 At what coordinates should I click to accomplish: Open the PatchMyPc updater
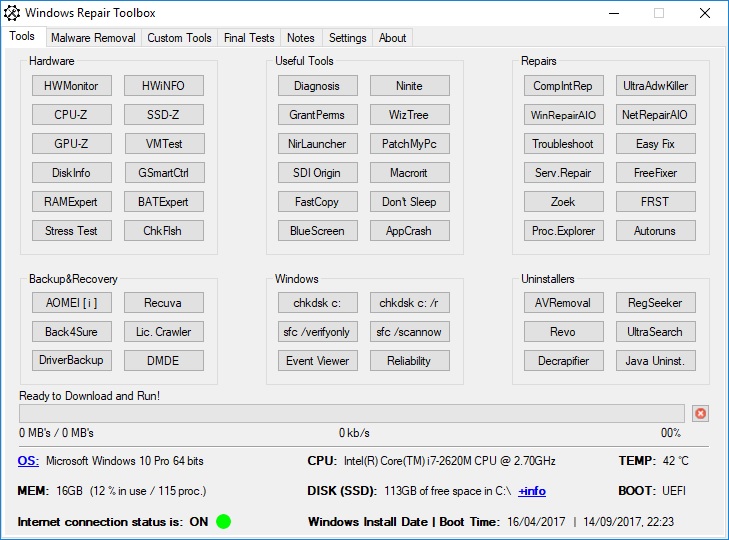click(409, 144)
